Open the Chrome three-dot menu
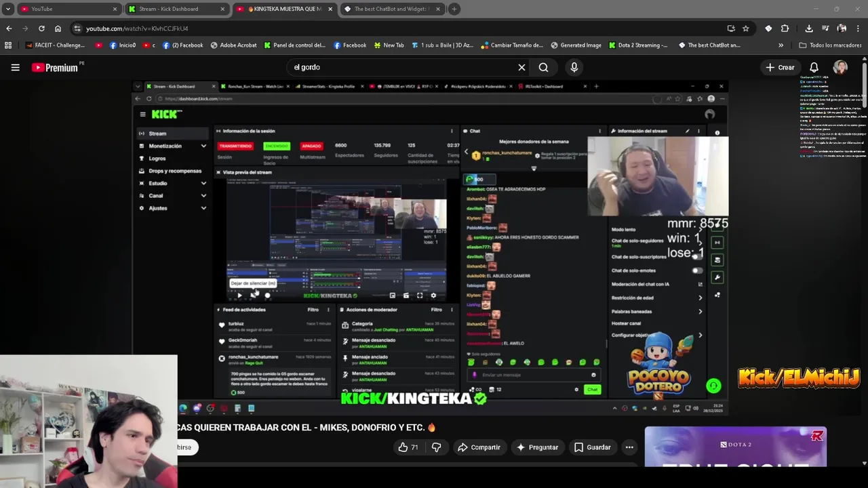 858,28
